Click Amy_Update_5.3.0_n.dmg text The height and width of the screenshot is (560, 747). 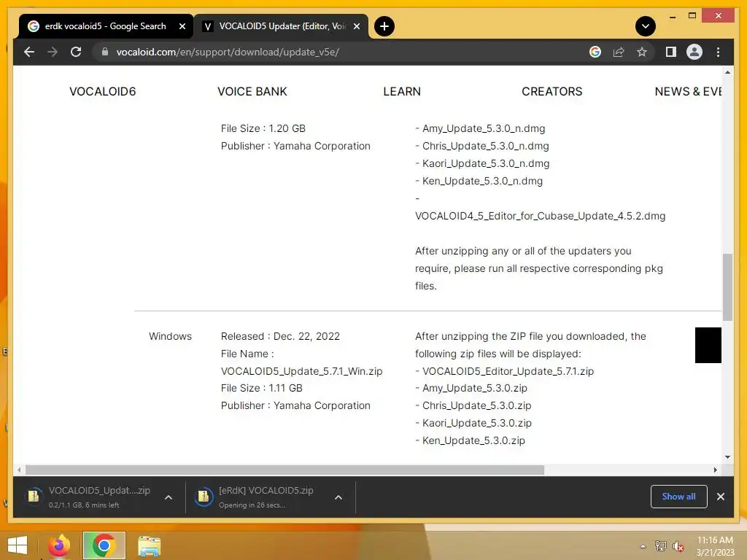click(x=484, y=128)
